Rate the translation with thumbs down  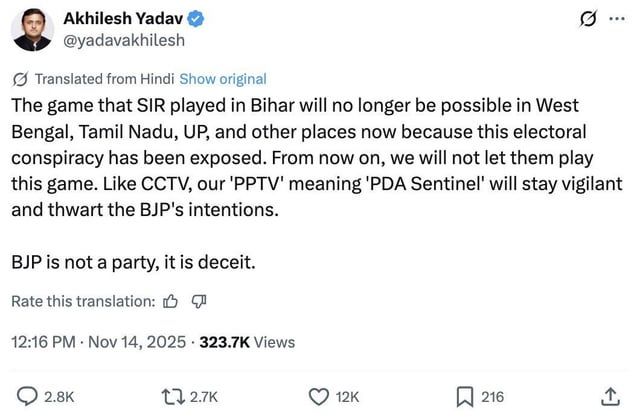coord(198,301)
